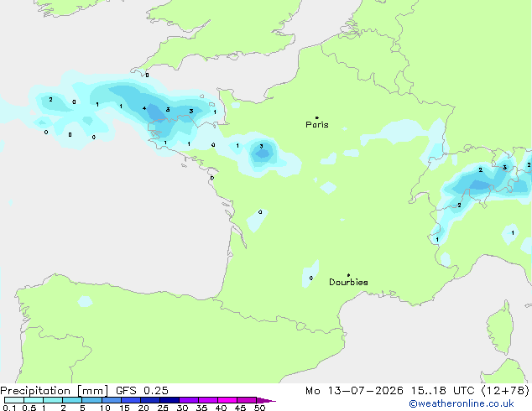Click the '15..18 UTC' time range
532x411 pixels.
pyautogui.click(x=442, y=391)
